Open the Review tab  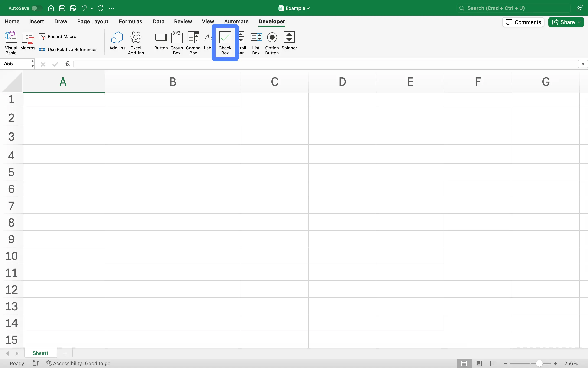(183, 21)
